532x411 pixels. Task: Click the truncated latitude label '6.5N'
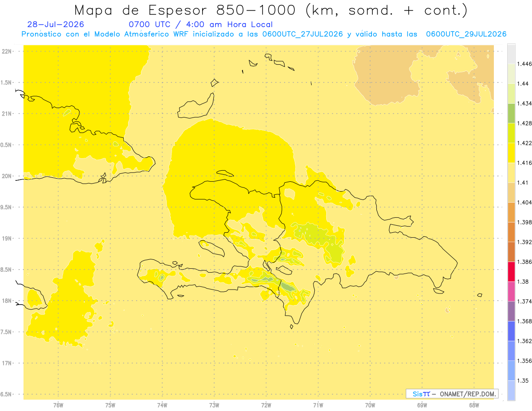[x=7, y=394]
